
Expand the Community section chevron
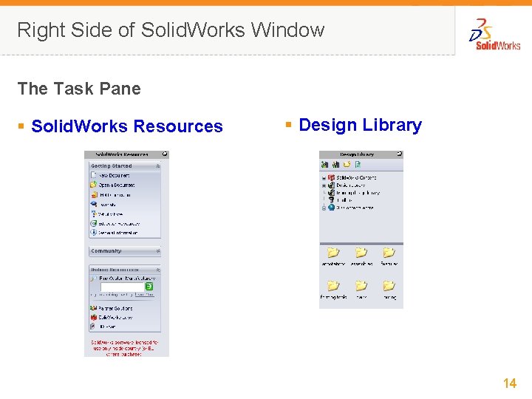coord(158,251)
